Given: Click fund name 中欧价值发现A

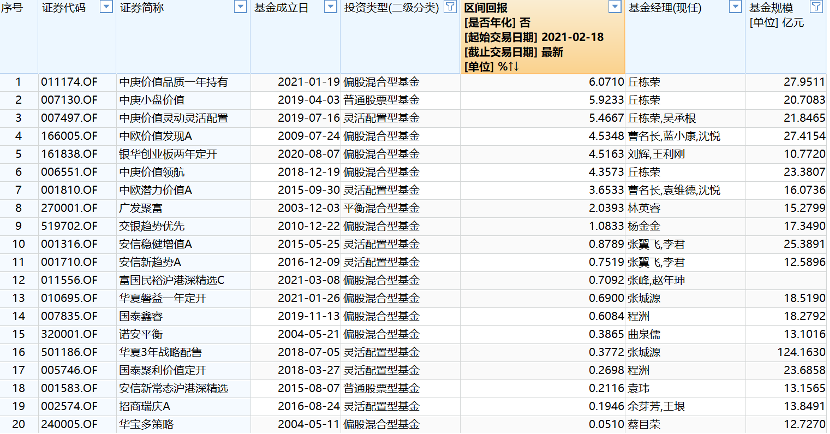Looking at the screenshot, I should pyautogui.click(x=156, y=136).
